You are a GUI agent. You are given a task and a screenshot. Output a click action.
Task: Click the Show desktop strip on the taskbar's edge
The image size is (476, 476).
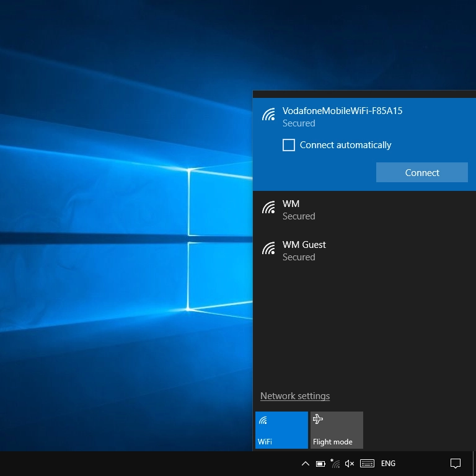(x=474, y=464)
